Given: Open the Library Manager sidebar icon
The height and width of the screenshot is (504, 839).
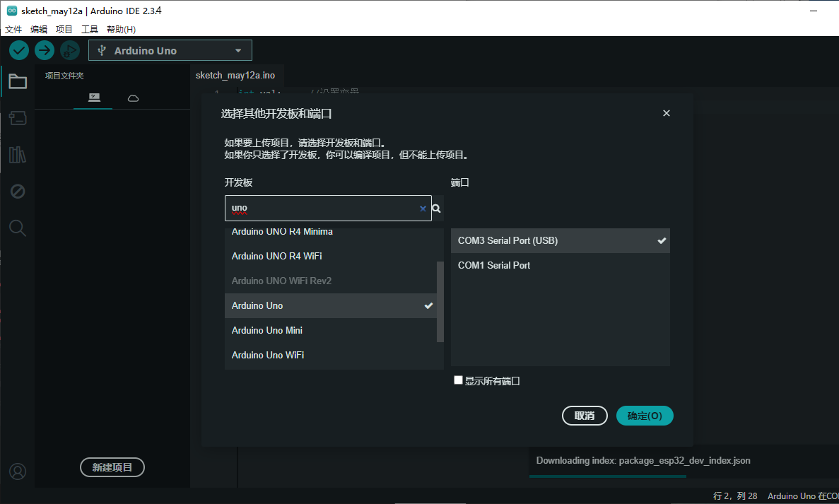Looking at the screenshot, I should (x=18, y=155).
